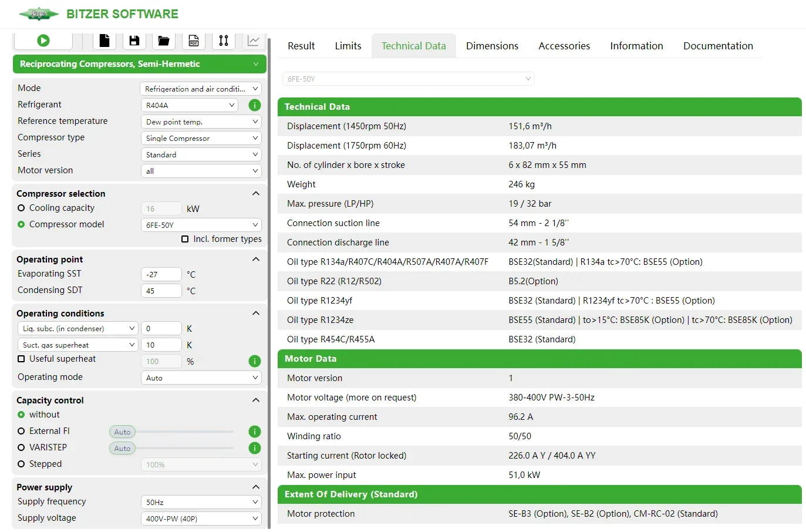
Task: Toggle the External FI Auto button
Action: [122, 432]
